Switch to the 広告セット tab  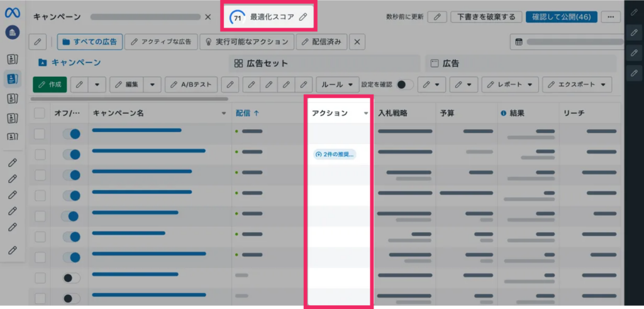point(325,64)
